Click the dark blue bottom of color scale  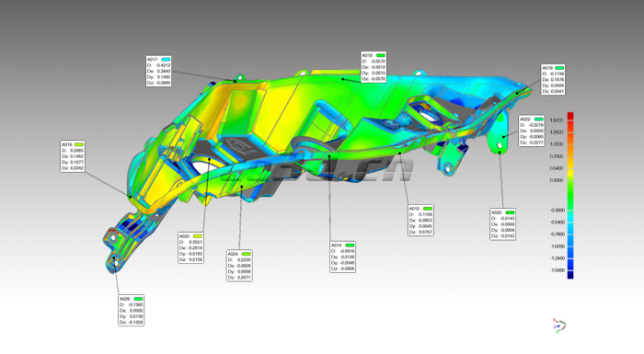click(570, 275)
